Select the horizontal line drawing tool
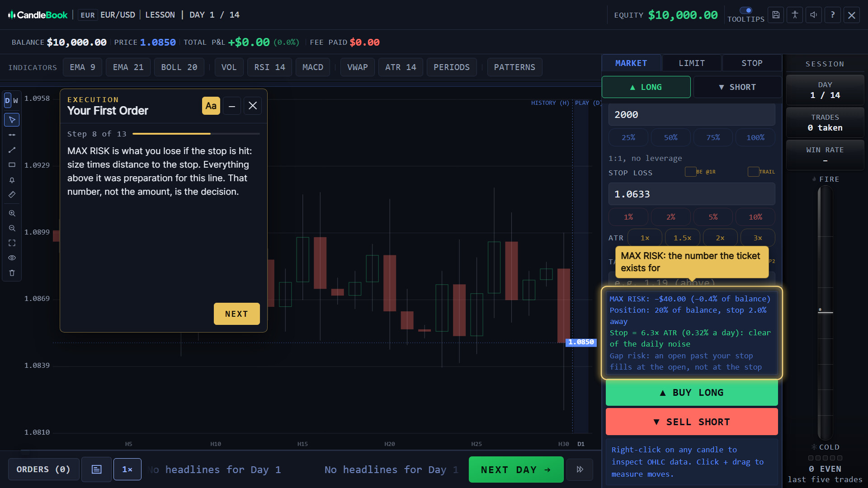The width and height of the screenshot is (868, 488). click(12, 135)
